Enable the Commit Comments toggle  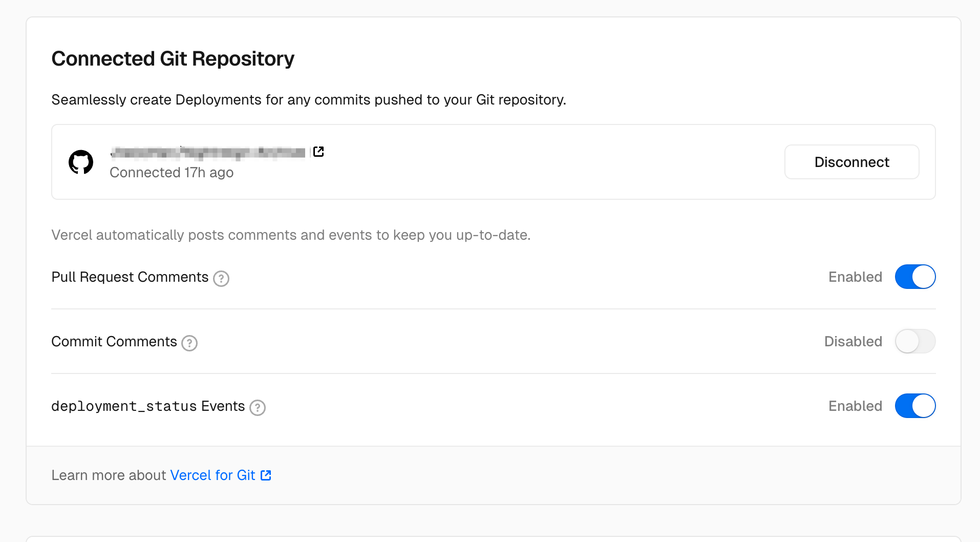coord(915,341)
